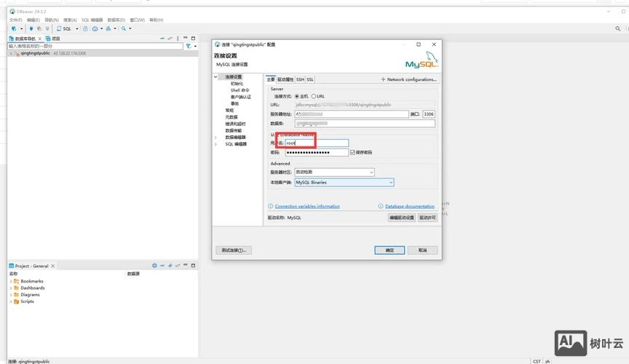Viewport: 629px width, 364px height.
Task: Expand the Bookmarks folder in Project panel
Action: 11,281
